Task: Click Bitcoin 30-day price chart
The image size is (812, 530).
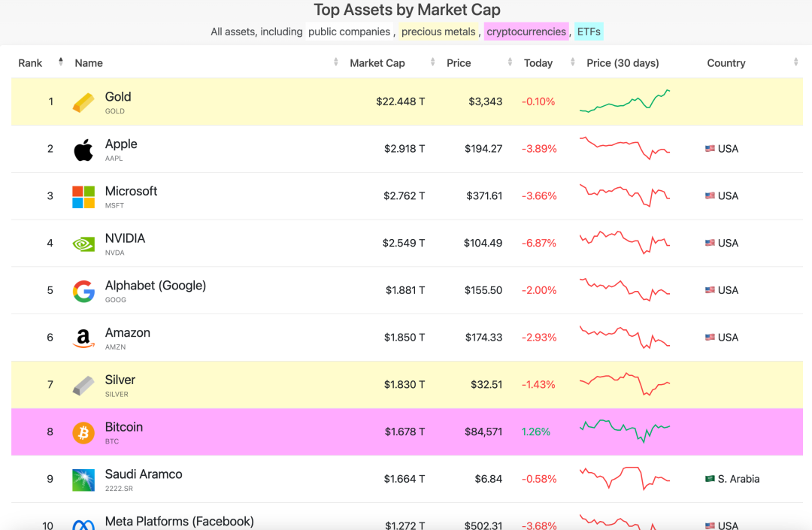Action: [x=625, y=432]
